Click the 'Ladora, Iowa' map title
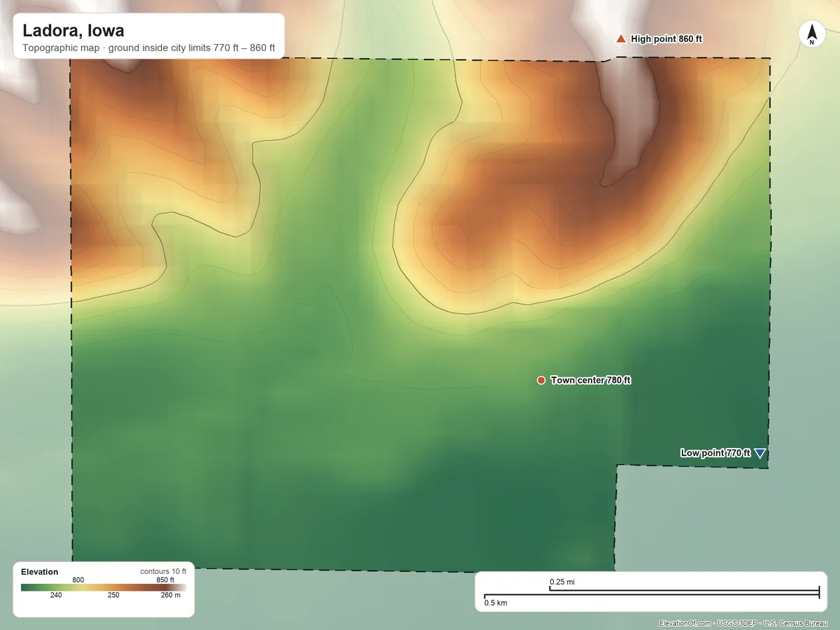 coord(73,31)
